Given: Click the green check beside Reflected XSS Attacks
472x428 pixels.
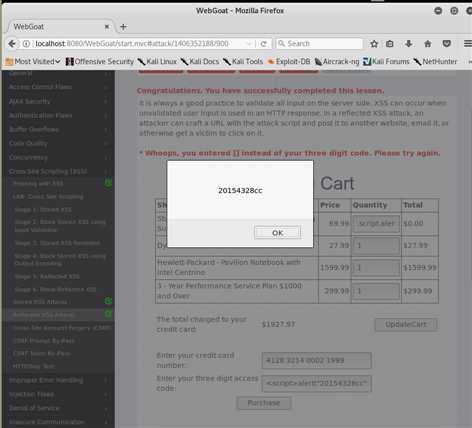Looking at the screenshot, I should pyautogui.click(x=108, y=314).
